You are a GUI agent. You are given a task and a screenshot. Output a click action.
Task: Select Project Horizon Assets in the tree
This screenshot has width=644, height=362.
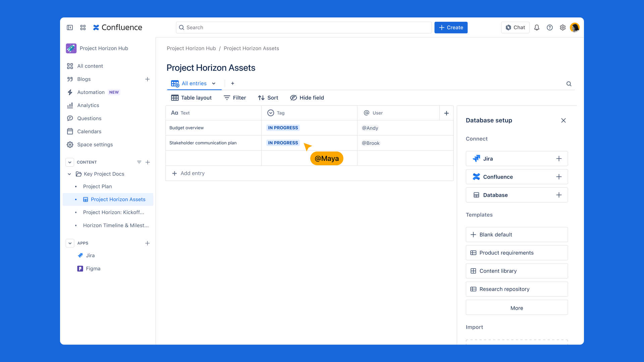[108, 199]
